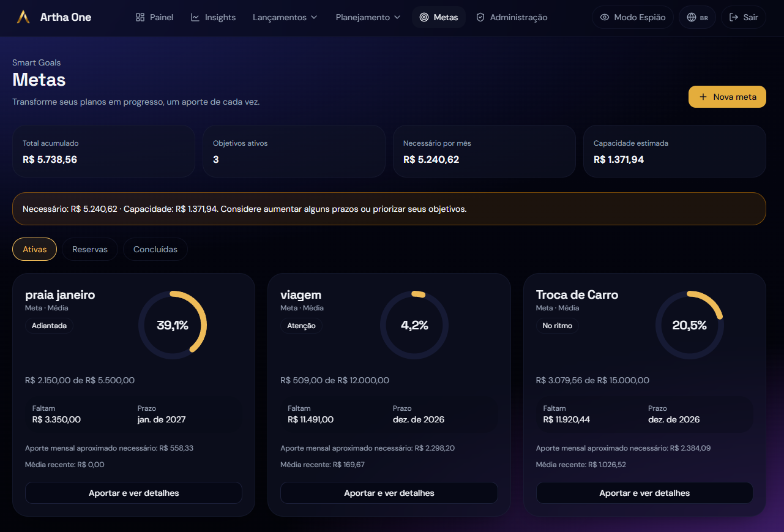Go to the Insights page
This screenshot has width=784, height=532.
pyautogui.click(x=213, y=17)
